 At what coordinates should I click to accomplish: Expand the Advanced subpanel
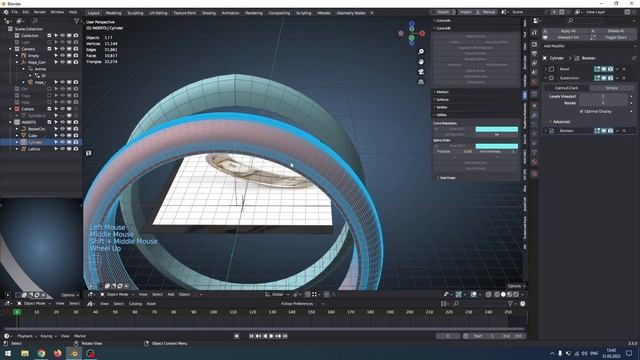(x=551, y=122)
